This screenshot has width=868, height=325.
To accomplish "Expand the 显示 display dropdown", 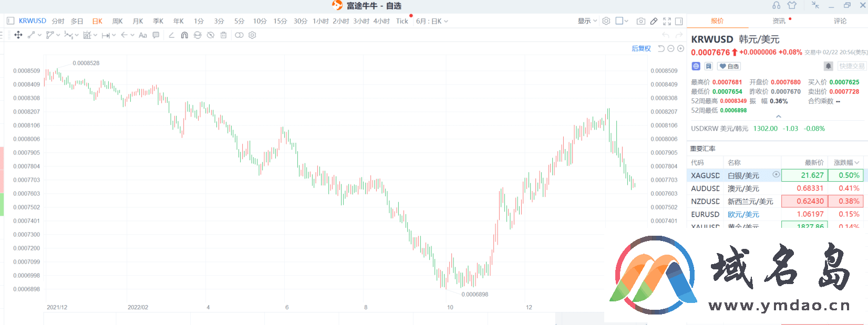I will click(x=587, y=21).
